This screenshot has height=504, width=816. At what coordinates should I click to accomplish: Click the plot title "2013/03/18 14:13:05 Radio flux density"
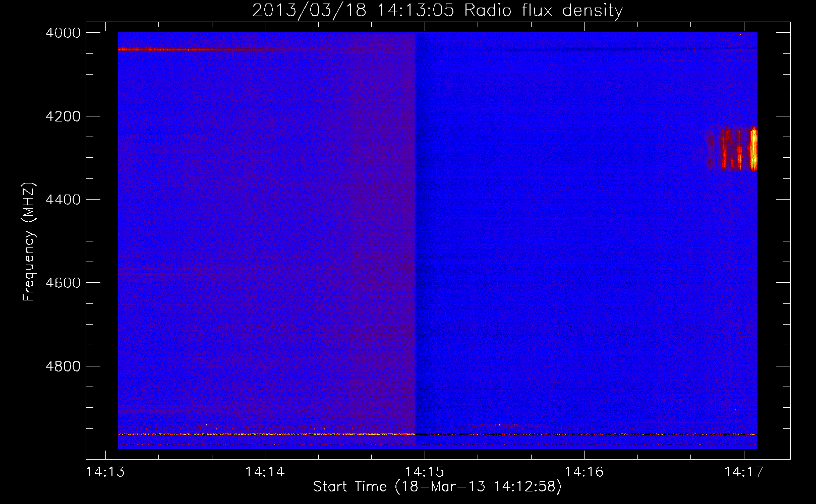(x=437, y=10)
